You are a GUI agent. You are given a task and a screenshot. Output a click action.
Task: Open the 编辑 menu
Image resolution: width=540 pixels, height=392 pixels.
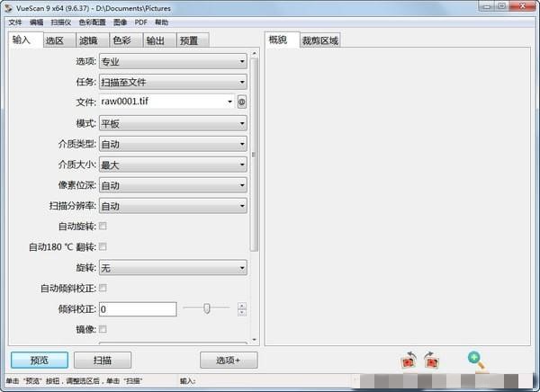[x=36, y=22]
